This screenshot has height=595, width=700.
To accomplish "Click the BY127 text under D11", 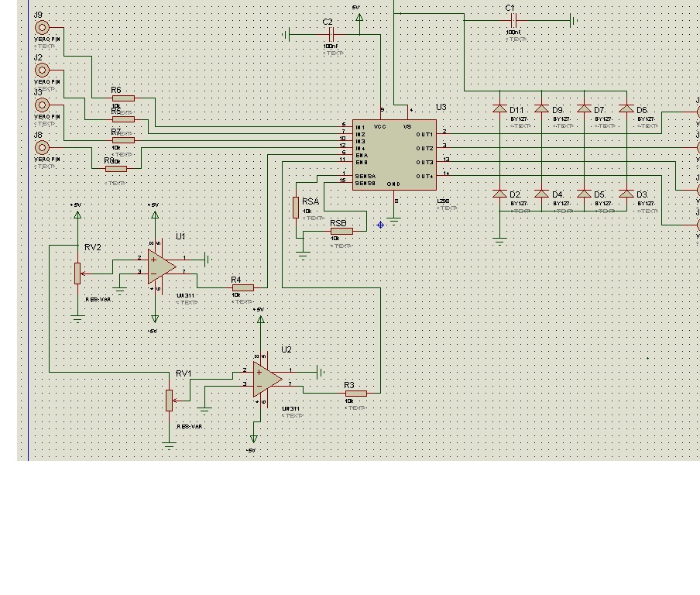I will [518, 119].
